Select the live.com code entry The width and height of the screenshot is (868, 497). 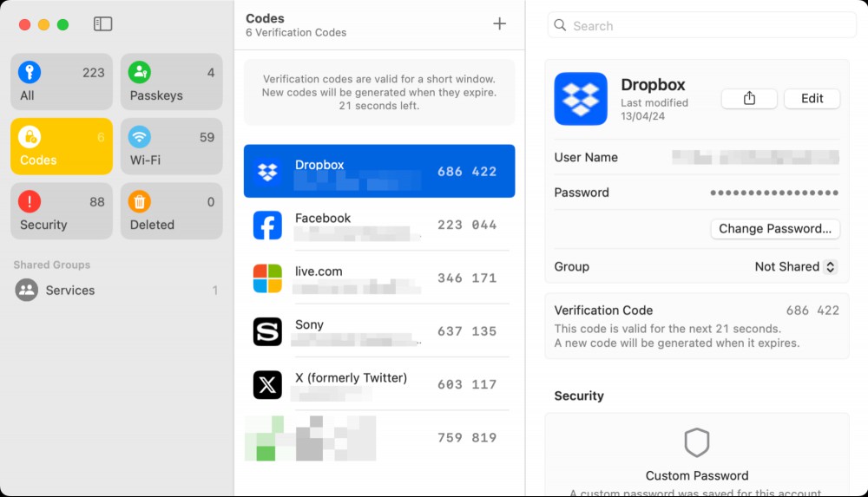click(379, 278)
